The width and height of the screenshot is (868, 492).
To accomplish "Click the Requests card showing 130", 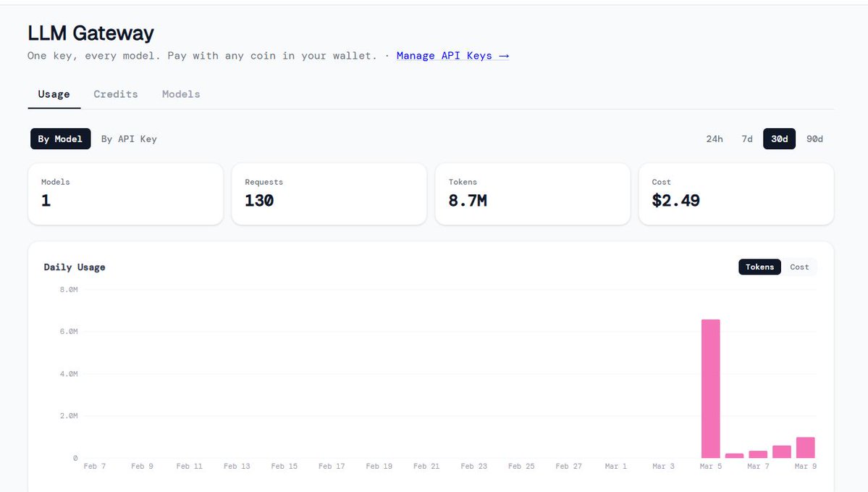I will 329,193.
